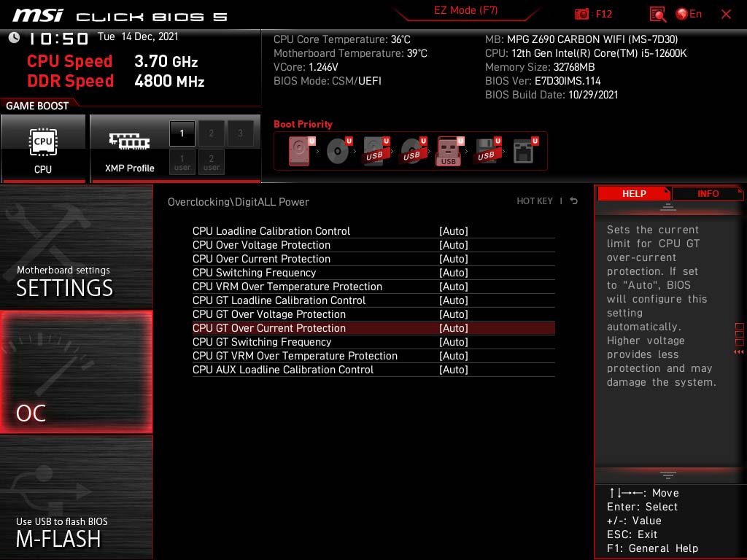This screenshot has width=747, height=560.
Task: Open CPU Over Current Protection Auto value
Action: 454,259
